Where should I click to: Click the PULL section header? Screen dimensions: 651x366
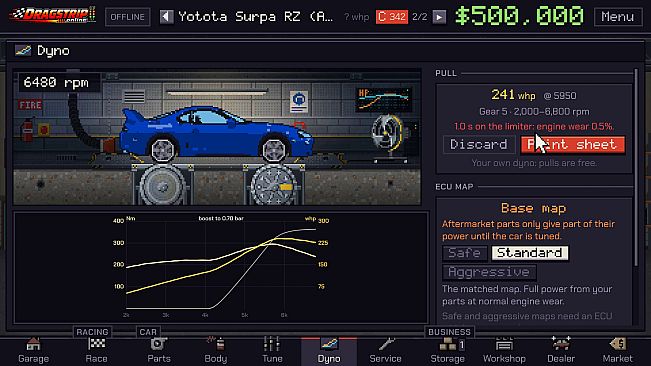click(446, 73)
